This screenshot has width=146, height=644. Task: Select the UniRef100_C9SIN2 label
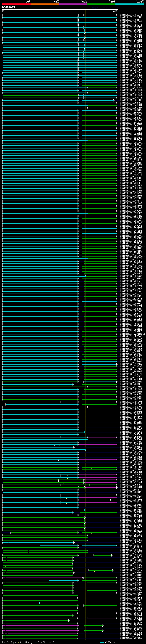pyautogui.click(x=131, y=392)
